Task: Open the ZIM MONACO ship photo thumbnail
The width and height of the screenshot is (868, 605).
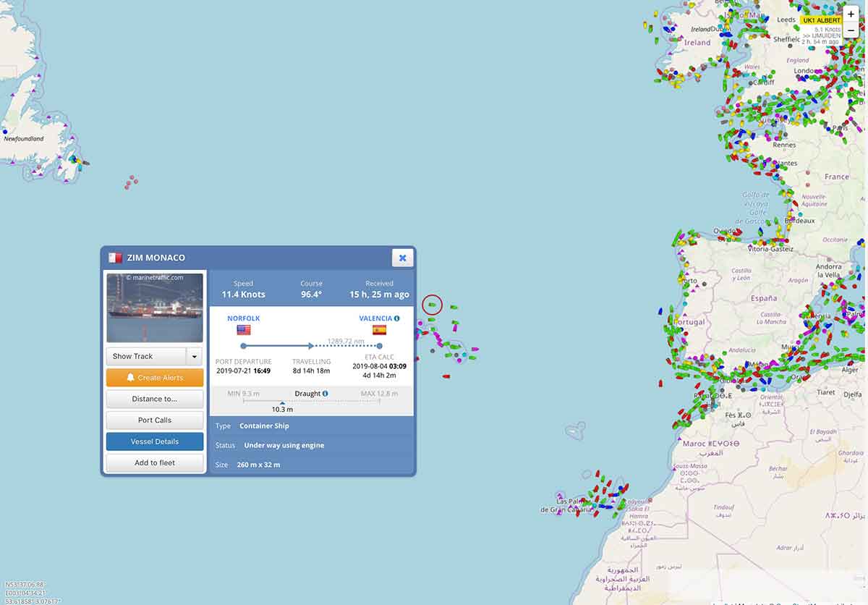Action: 155,308
